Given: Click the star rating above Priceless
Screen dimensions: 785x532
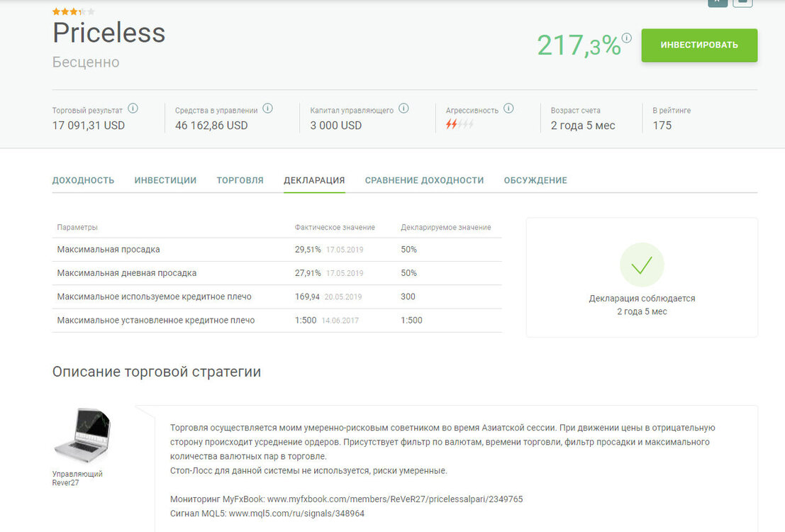Looking at the screenshot, I should pyautogui.click(x=73, y=11).
